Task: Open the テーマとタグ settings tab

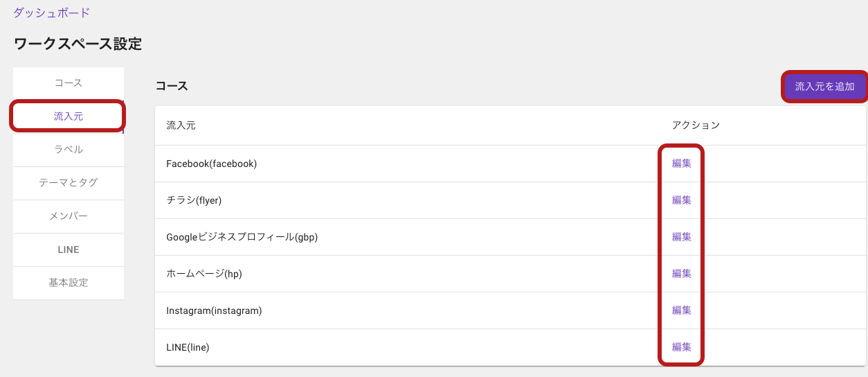Action: [69, 183]
